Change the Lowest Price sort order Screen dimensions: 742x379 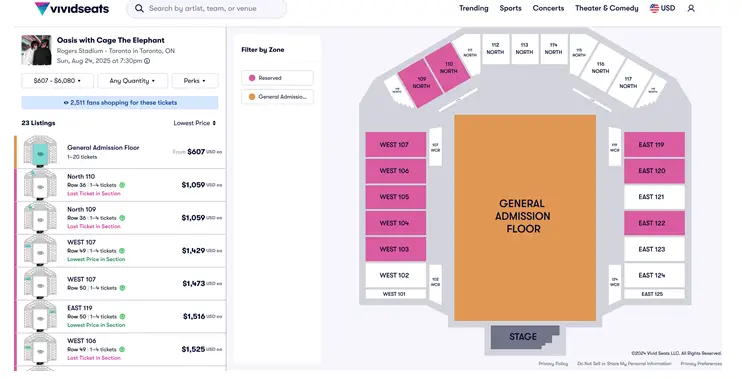point(194,123)
